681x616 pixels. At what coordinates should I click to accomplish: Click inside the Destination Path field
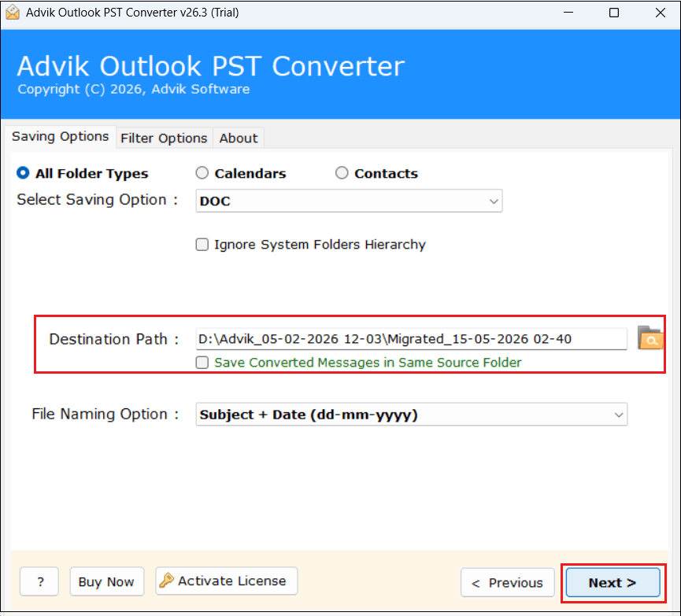(x=411, y=338)
